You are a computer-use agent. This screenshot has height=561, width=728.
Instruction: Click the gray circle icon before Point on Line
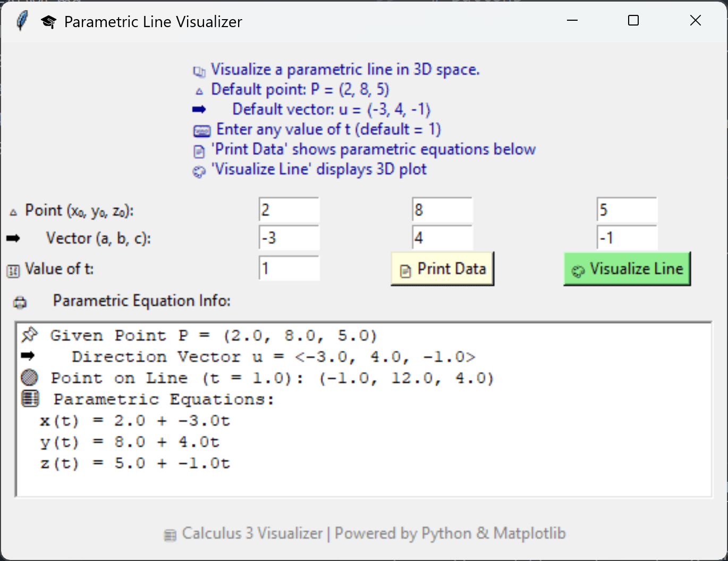point(30,378)
